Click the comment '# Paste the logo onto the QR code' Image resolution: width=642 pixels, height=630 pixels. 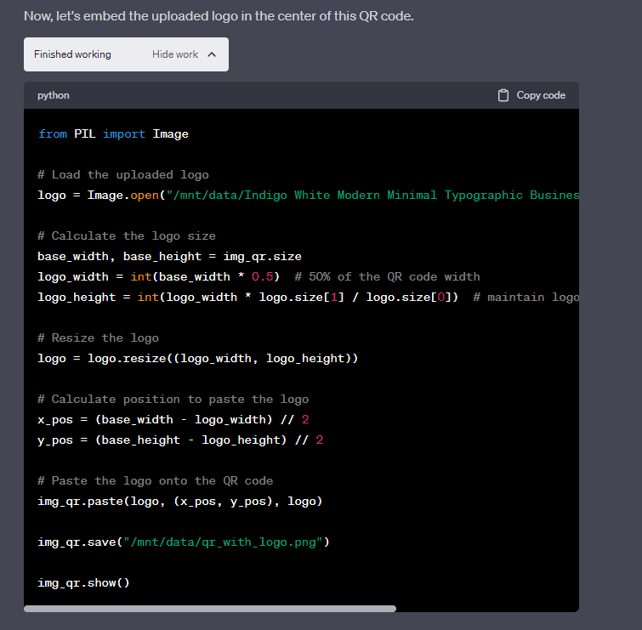155,481
